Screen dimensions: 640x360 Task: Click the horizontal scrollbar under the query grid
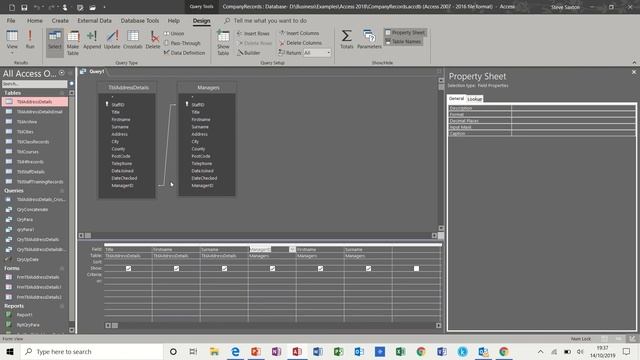point(273,325)
